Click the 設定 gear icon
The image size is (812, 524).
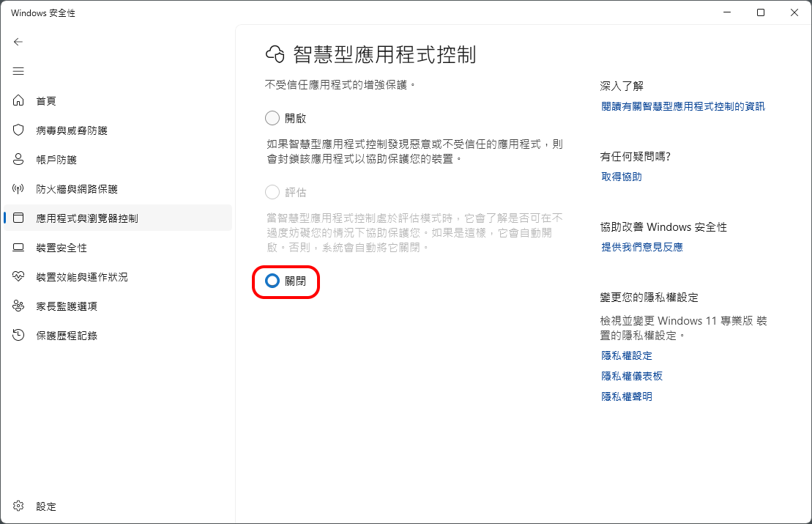click(18, 506)
